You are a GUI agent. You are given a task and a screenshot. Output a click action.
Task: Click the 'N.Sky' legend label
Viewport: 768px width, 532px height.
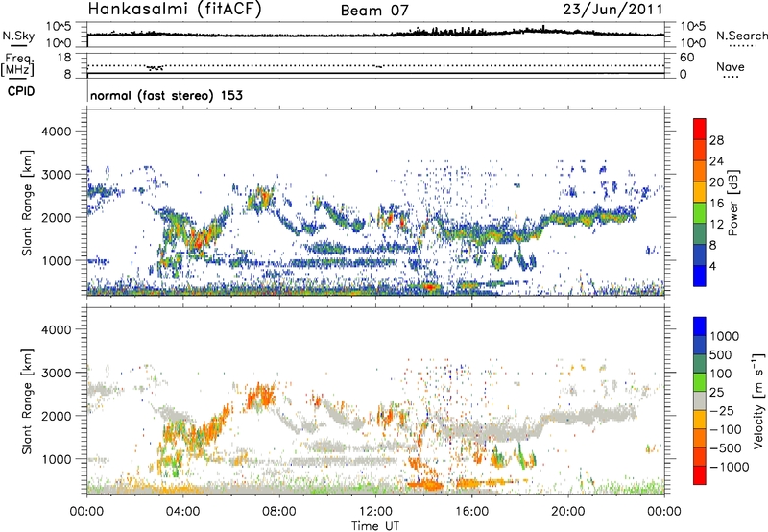click(18, 36)
